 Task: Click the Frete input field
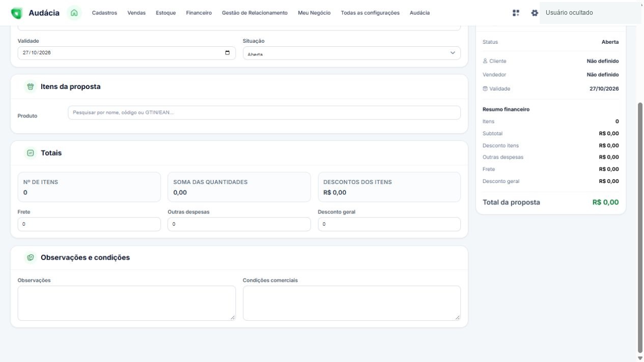pyautogui.click(x=89, y=224)
